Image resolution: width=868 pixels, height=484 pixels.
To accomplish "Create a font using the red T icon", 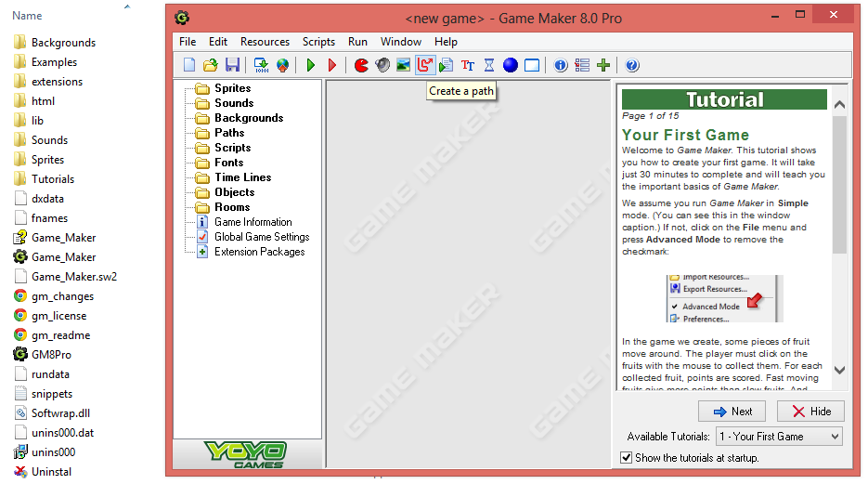I will [x=468, y=65].
